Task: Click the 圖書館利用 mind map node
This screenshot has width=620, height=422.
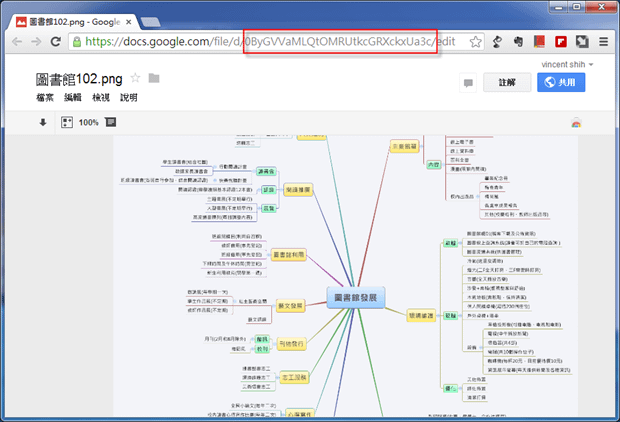Action: point(289,255)
